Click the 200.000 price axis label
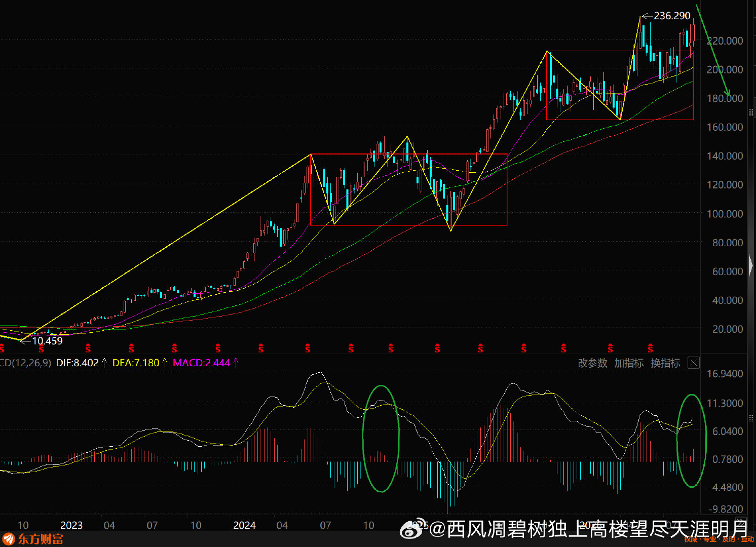The image size is (756, 547). tap(725, 69)
